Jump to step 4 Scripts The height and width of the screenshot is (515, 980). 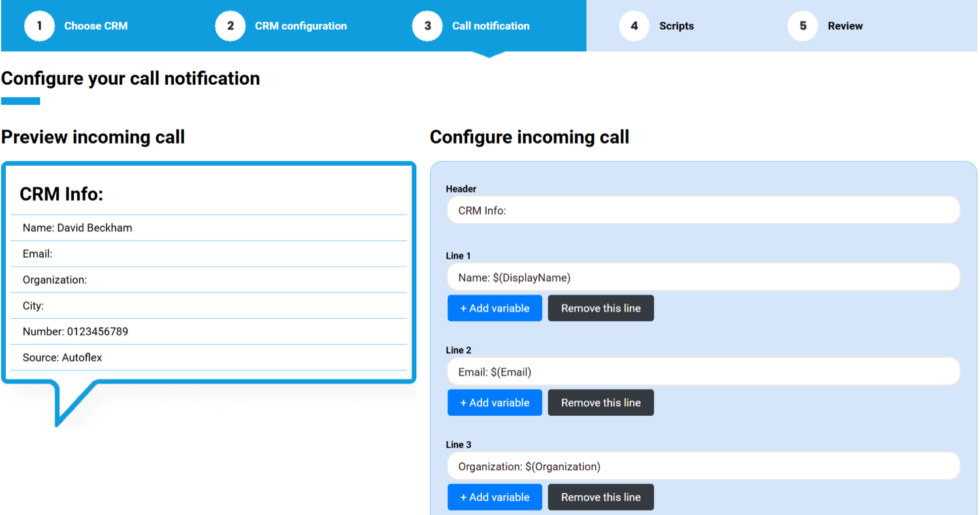[x=657, y=26]
